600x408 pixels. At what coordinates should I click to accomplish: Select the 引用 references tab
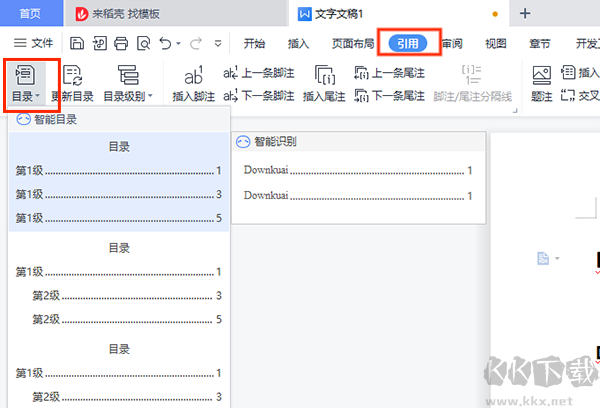point(408,43)
